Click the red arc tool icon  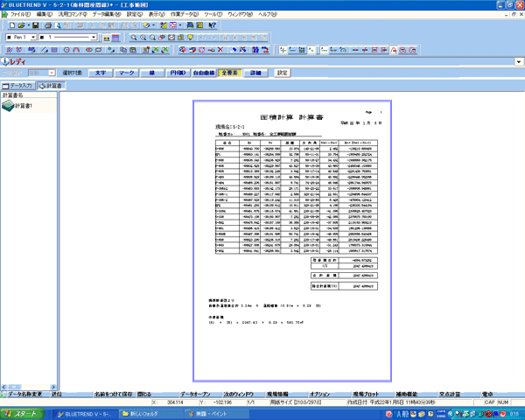(76, 50)
